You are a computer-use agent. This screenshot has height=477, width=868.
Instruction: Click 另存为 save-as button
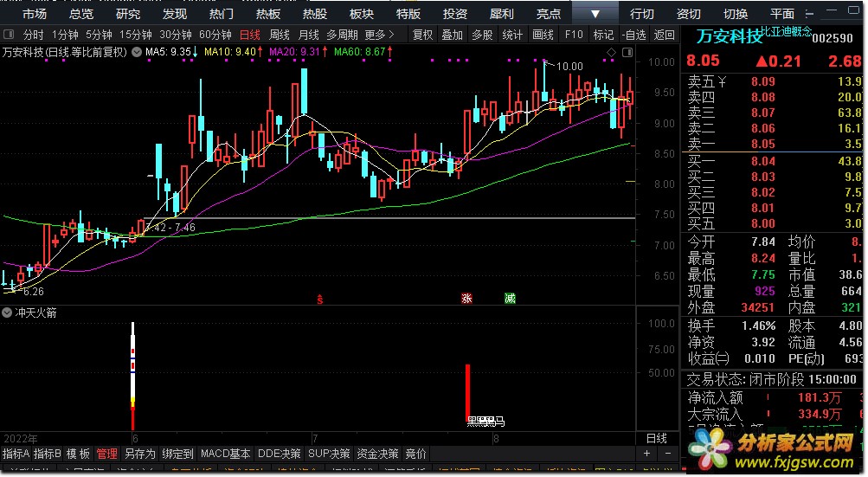point(140,454)
